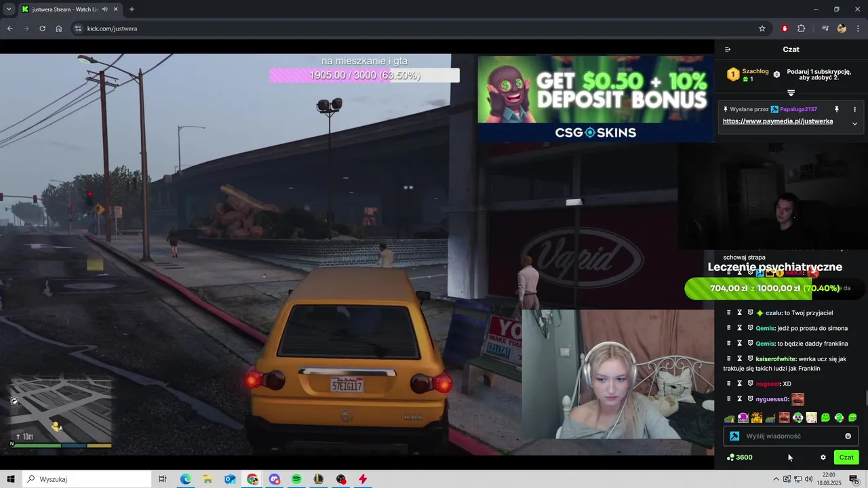Show hidden system tray icons
Screen dimensions: 868x488
click(x=776, y=479)
